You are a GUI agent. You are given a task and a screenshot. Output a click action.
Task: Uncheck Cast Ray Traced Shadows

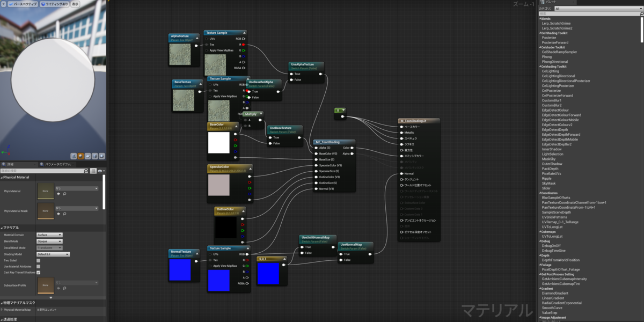[x=38, y=273]
